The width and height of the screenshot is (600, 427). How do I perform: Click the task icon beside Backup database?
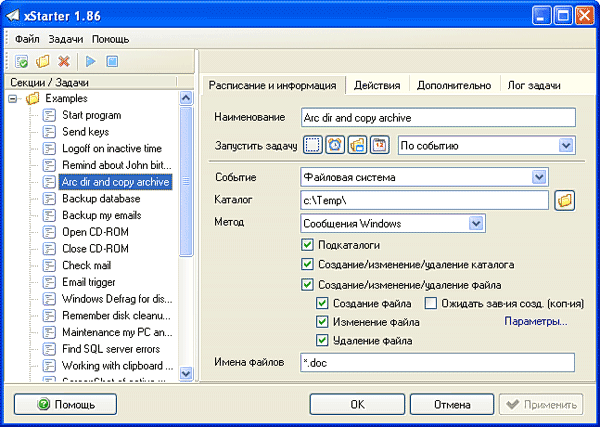[x=49, y=199]
